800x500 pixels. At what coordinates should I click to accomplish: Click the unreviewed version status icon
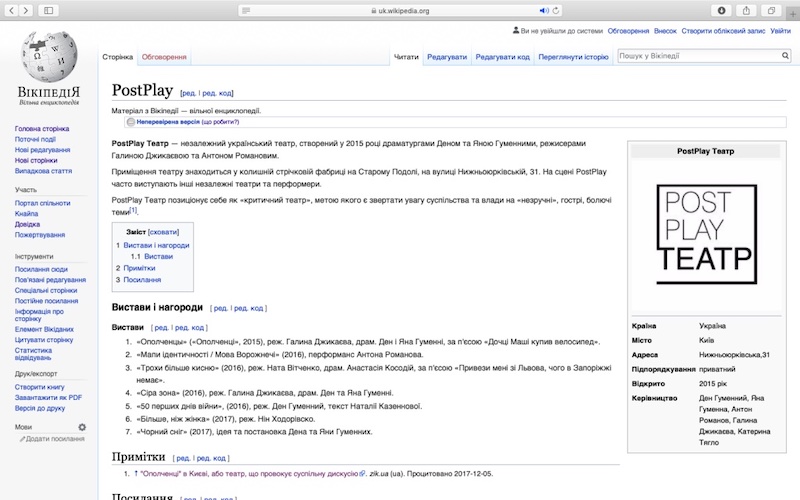pyautogui.click(x=131, y=122)
